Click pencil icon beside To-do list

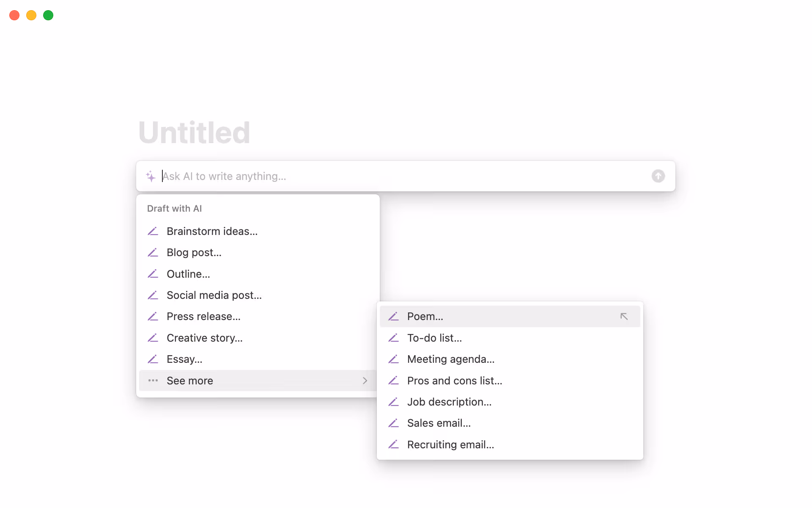[393, 338]
